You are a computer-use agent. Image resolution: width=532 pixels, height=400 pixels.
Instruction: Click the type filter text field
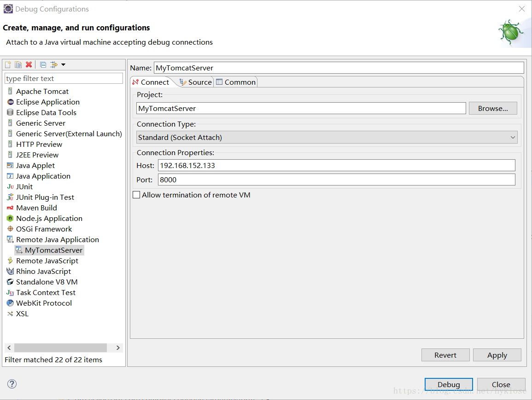[x=64, y=78]
